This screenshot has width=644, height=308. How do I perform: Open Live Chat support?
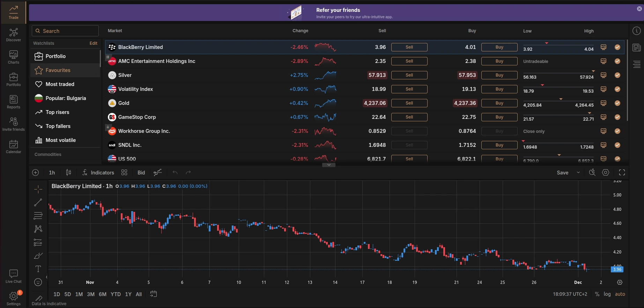[14, 276]
